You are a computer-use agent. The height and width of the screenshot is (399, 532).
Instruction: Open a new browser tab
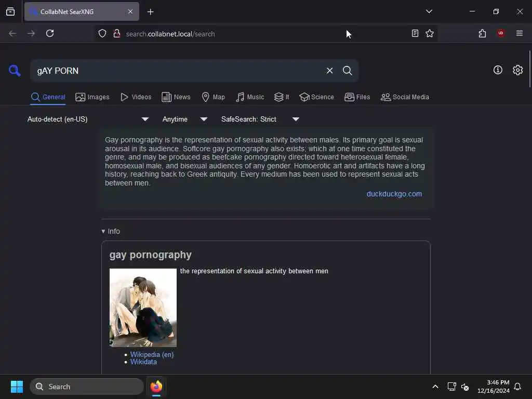pyautogui.click(x=150, y=12)
